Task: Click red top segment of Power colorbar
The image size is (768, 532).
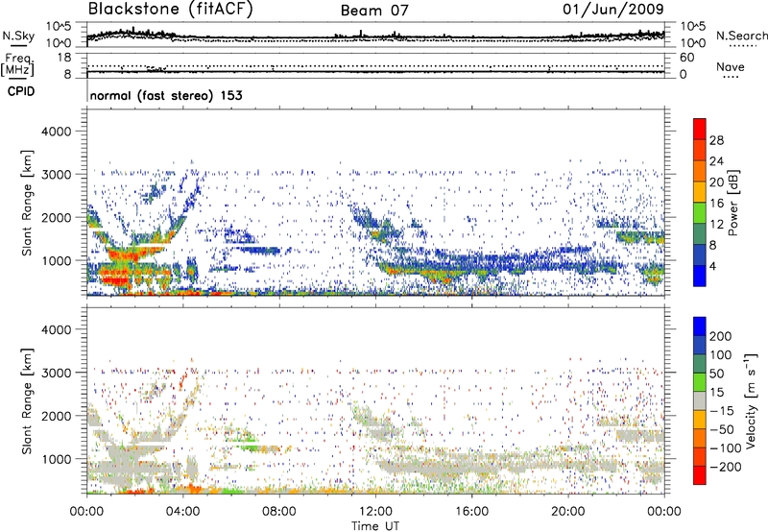Action: [x=700, y=129]
